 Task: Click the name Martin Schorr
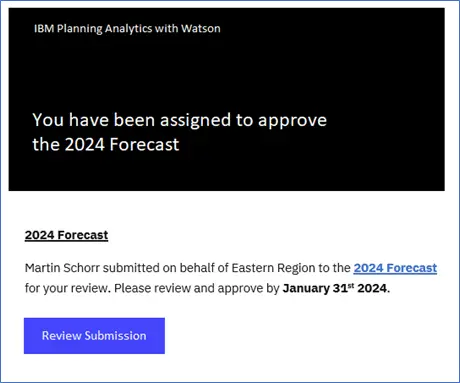[x=62, y=268]
